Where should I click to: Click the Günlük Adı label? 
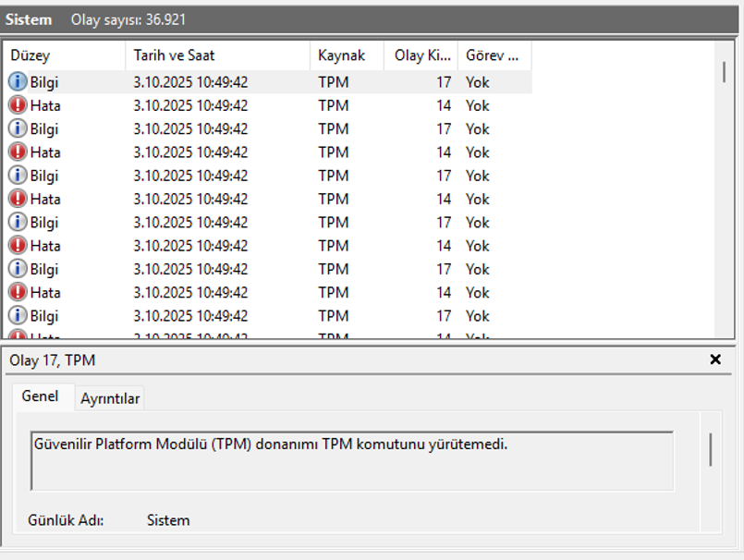point(66,520)
